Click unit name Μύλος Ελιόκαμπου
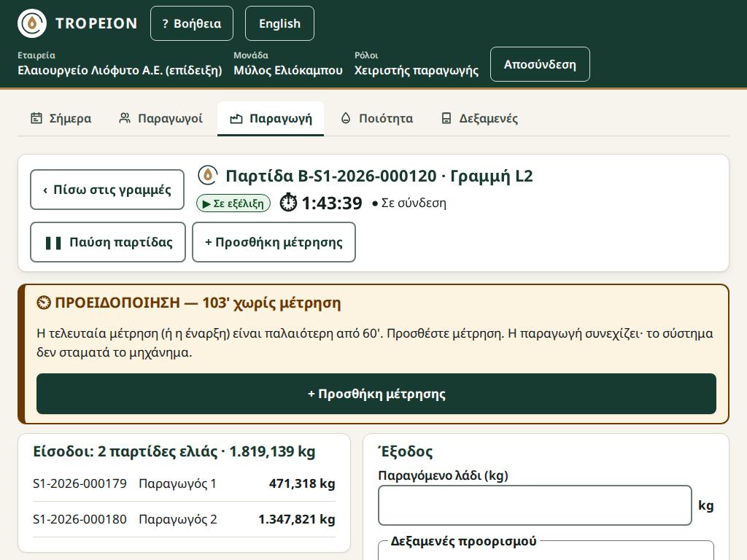747x560 pixels. click(288, 71)
